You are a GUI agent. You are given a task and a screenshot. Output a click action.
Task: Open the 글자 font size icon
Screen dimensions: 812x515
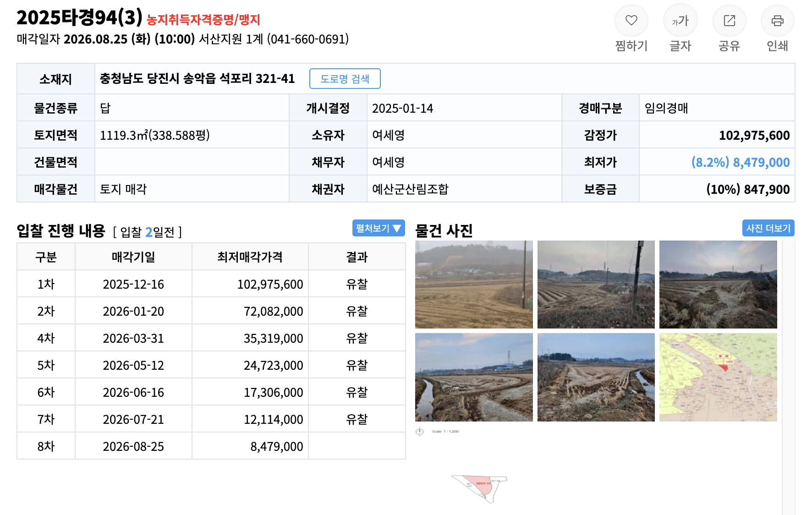click(680, 21)
